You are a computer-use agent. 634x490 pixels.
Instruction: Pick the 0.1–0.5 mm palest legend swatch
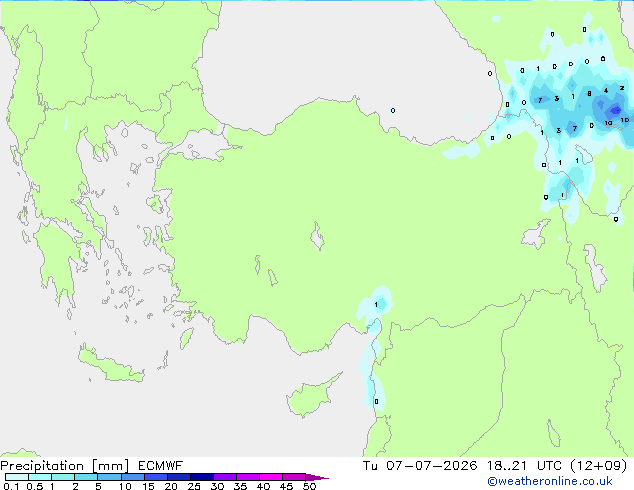[17, 477]
